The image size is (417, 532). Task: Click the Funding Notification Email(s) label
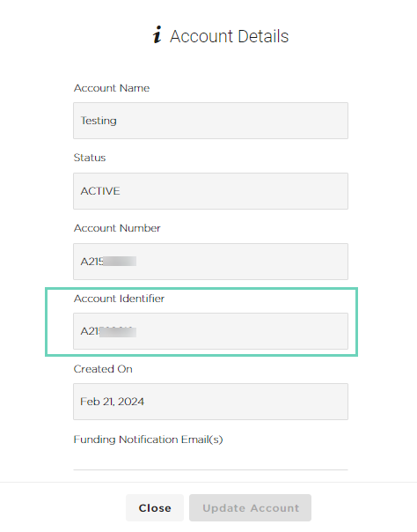coord(149,440)
